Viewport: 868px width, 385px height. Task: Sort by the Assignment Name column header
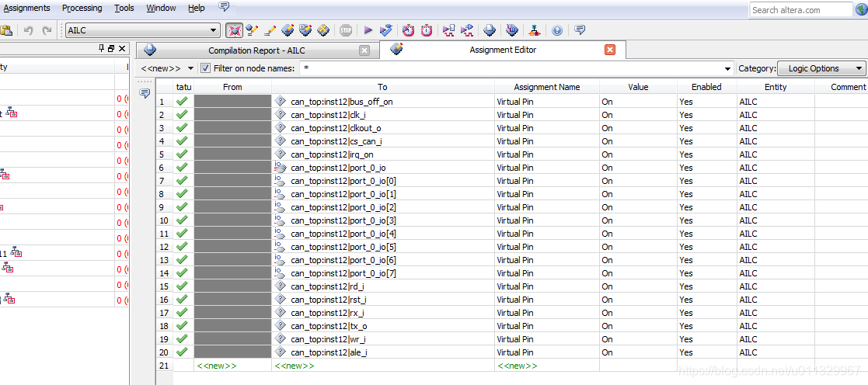(x=546, y=87)
